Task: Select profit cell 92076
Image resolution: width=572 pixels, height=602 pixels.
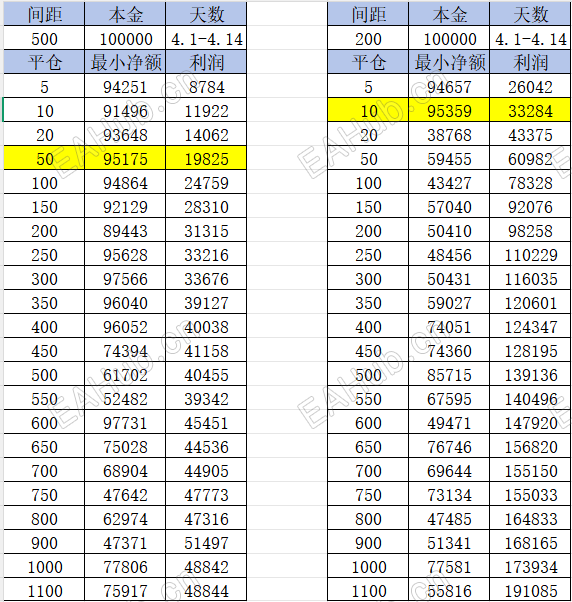Action: tap(530, 206)
